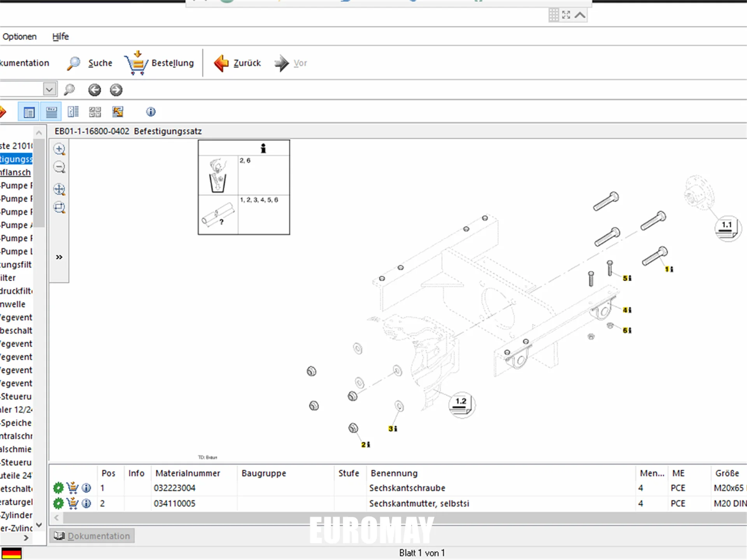
Task: Click the info (i) button in toolbar
Action: coord(151,112)
